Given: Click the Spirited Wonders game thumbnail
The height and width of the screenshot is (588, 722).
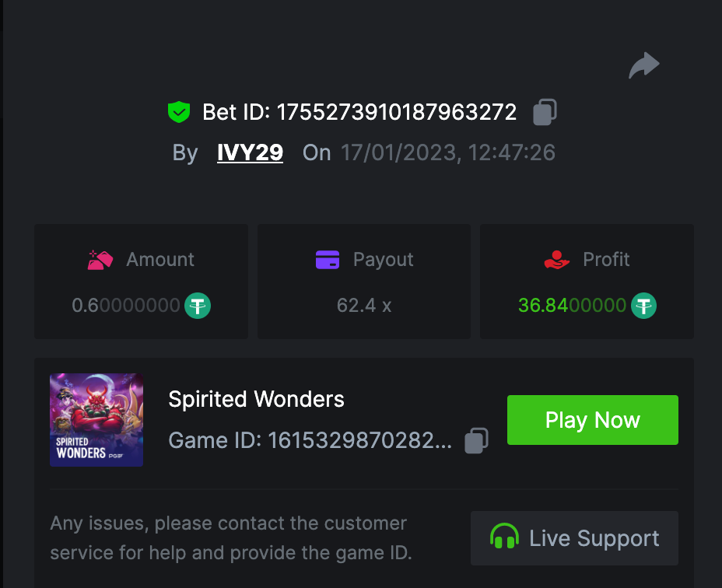Looking at the screenshot, I should tap(96, 420).
